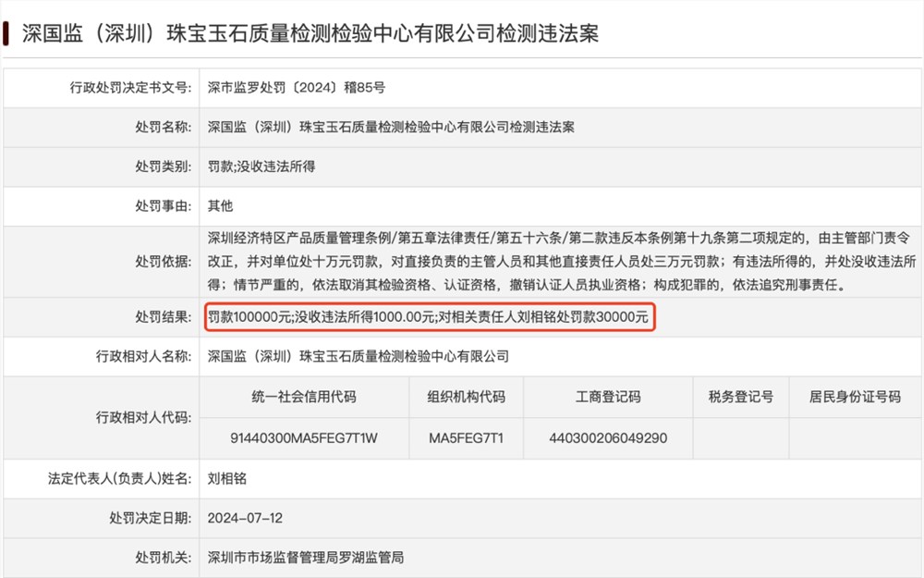Select the 处罚事由 label
The height and width of the screenshot is (578, 924).
164,206
